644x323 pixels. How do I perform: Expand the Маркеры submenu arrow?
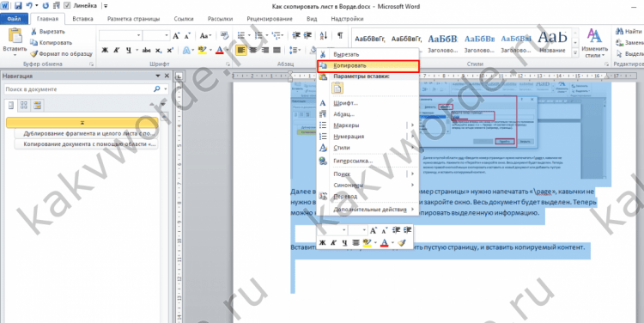coord(412,125)
